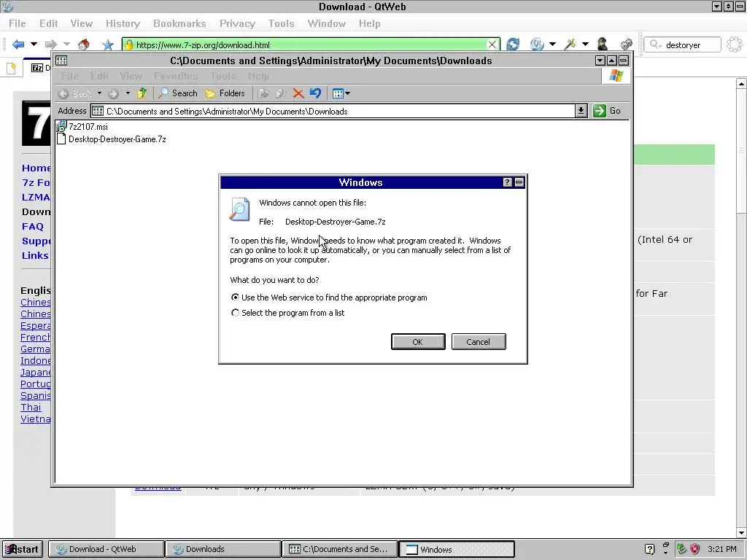
Task: Click the Explorer Copy To icon
Action: [281, 93]
